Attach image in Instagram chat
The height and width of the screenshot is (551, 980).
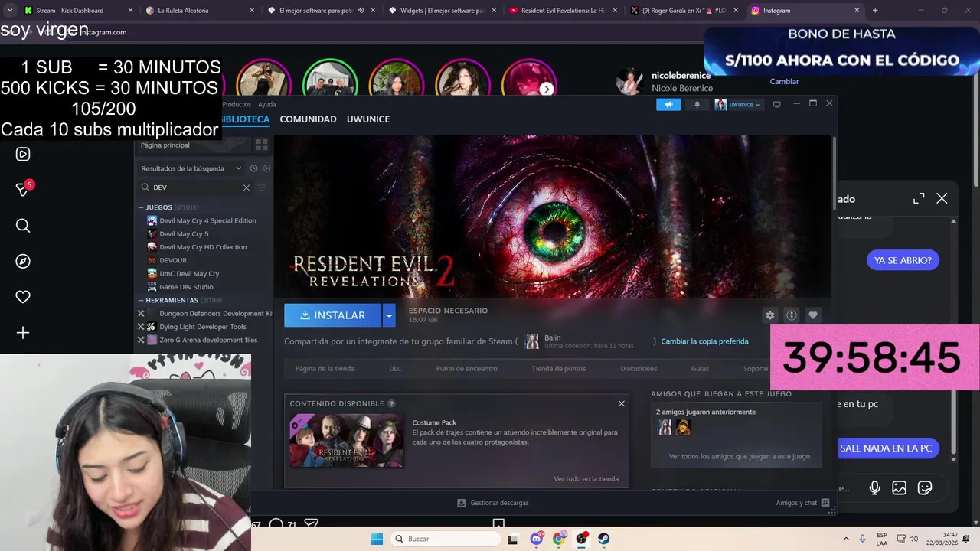tap(900, 488)
